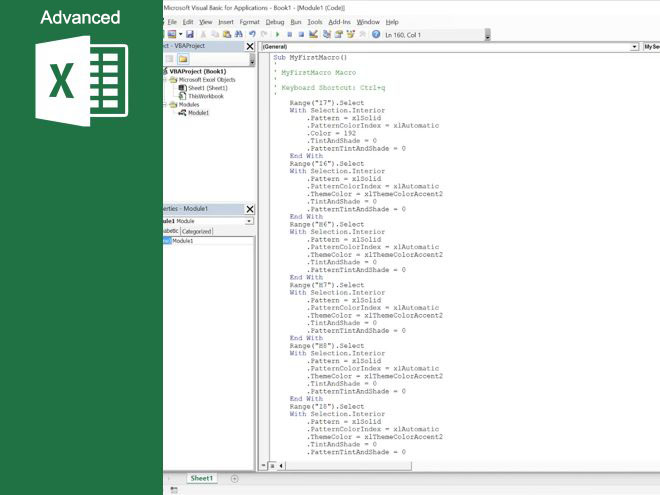Toggle Folders icon in Project panel
The width and height of the screenshot is (660, 495).
click(x=183, y=59)
